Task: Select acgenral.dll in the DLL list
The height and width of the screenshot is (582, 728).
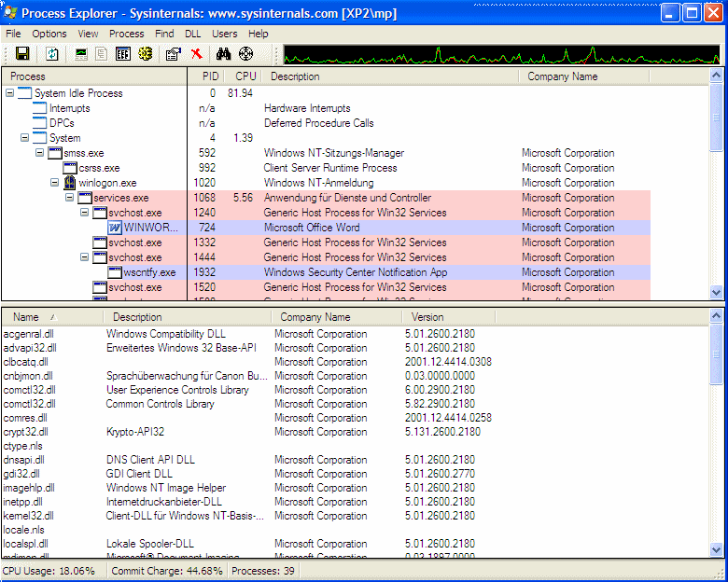Action: [28, 334]
